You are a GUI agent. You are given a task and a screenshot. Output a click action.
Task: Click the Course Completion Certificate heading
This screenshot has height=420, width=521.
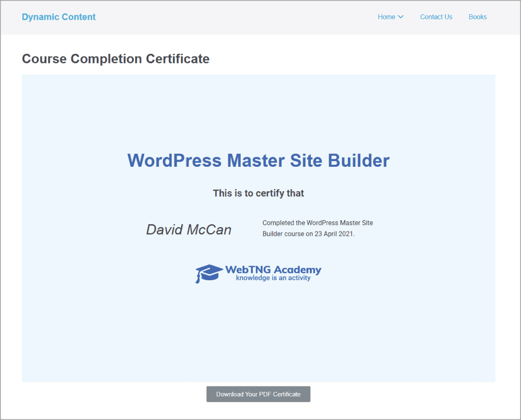[115, 58]
